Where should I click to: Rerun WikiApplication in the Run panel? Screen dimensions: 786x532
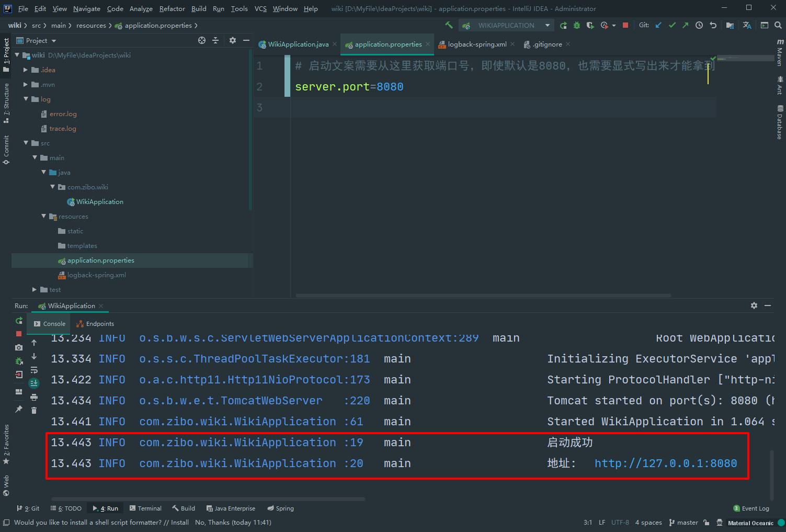(19, 320)
